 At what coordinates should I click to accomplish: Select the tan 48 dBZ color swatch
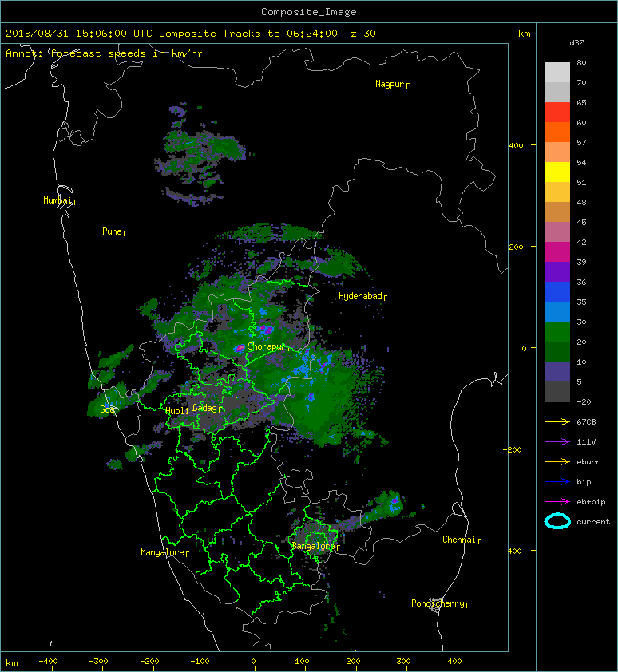coord(557,211)
